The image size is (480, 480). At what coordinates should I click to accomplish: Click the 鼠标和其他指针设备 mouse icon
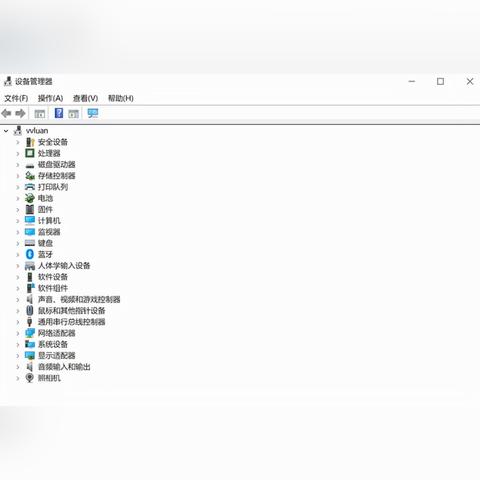(x=30, y=311)
